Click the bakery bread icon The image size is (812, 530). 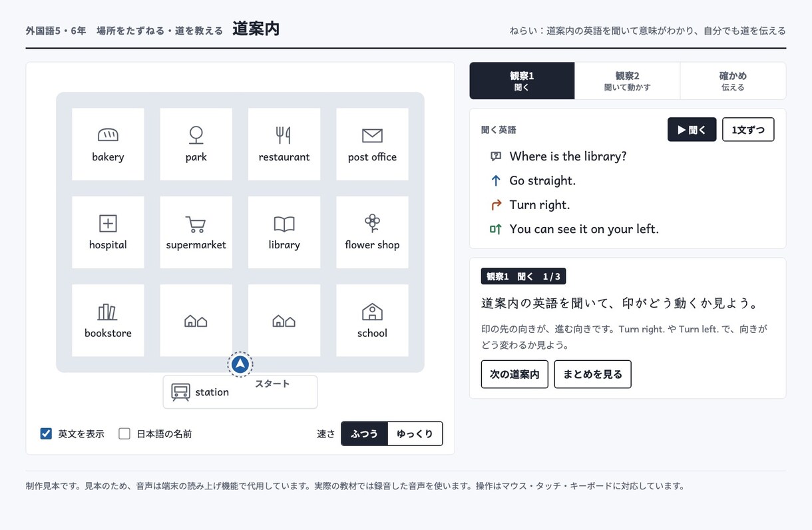pyautogui.click(x=108, y=135)
